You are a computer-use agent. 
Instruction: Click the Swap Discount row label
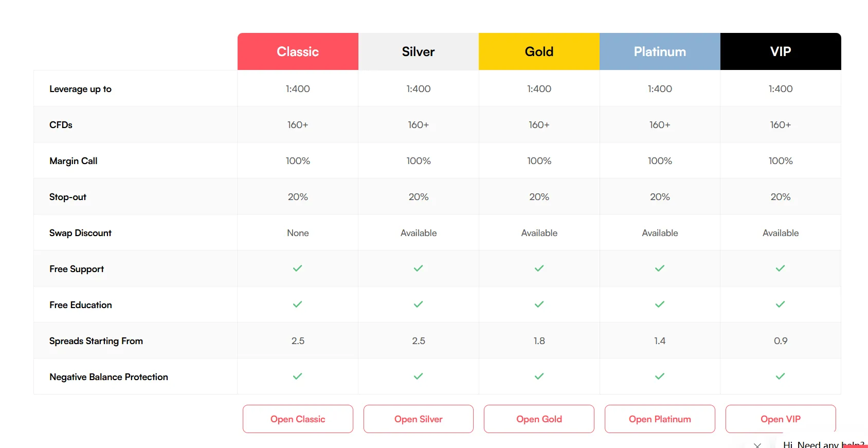click(x=80, y=233)
